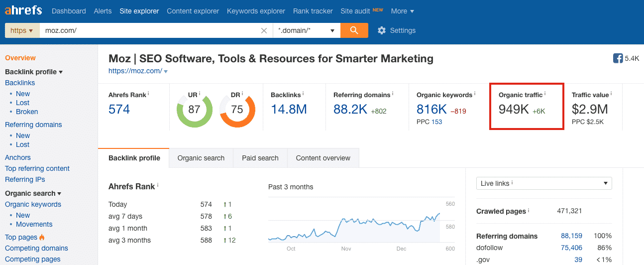The width and height of the screenshot is (644, 265).
Task: Open Overview in the sidebar
Action: [x=20, y=58]
